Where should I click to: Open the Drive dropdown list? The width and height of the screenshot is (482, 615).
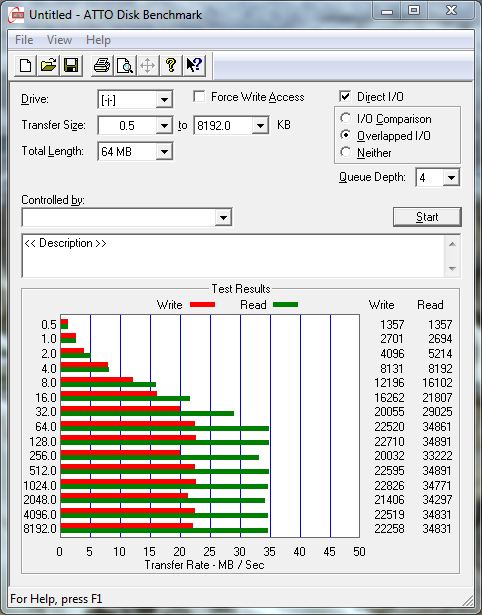click(164, 100)
